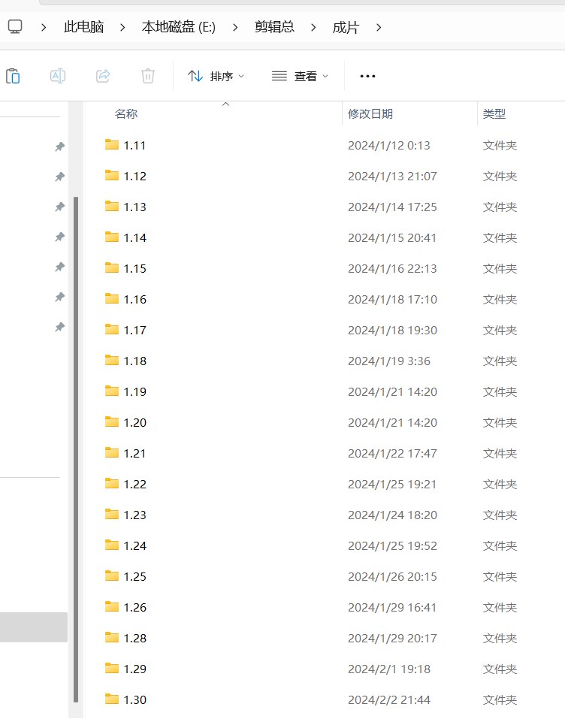Click the date 2024/1/15 20:41
Viewport: 565px width, 728px height.
pyautogui.click(x=392, y=237)
